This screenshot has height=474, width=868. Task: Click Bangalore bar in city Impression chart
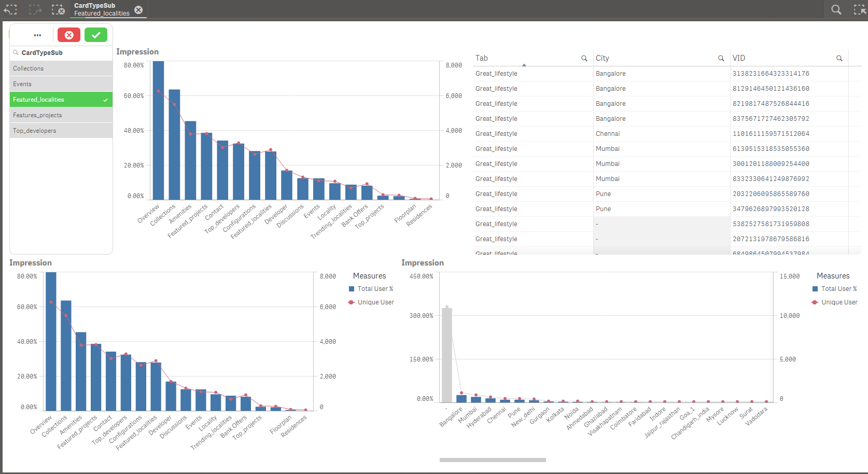pos(461,399)
